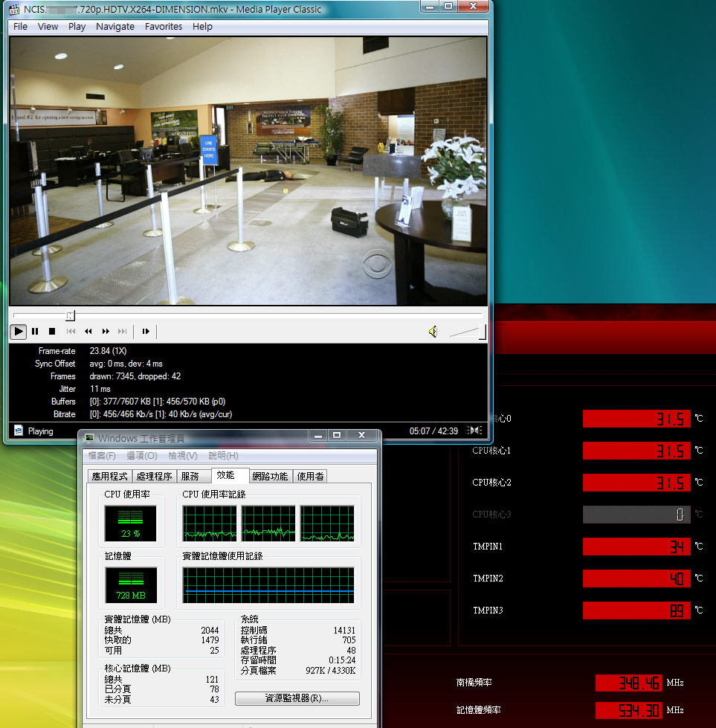
Task: Click the TMPIN1 temperature value 34
Action: click(x=636, y=547)
